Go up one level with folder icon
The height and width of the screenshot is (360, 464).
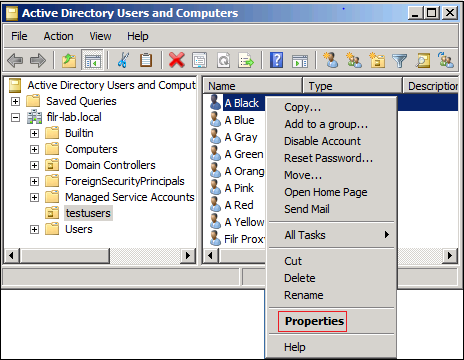click(69, 60)
